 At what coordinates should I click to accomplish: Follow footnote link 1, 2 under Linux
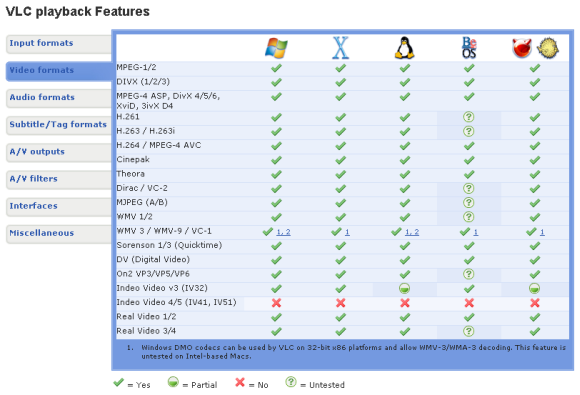click(412, 232)
